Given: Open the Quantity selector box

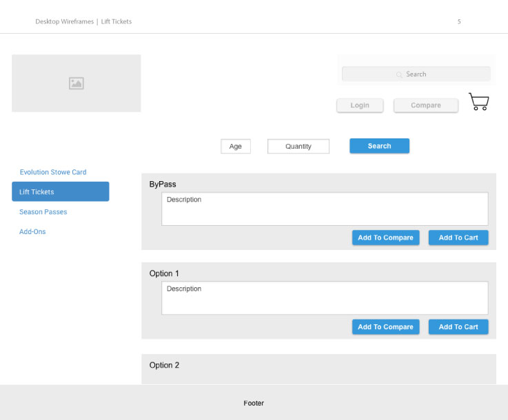Looking at the screenshot, I should [298, 147].
